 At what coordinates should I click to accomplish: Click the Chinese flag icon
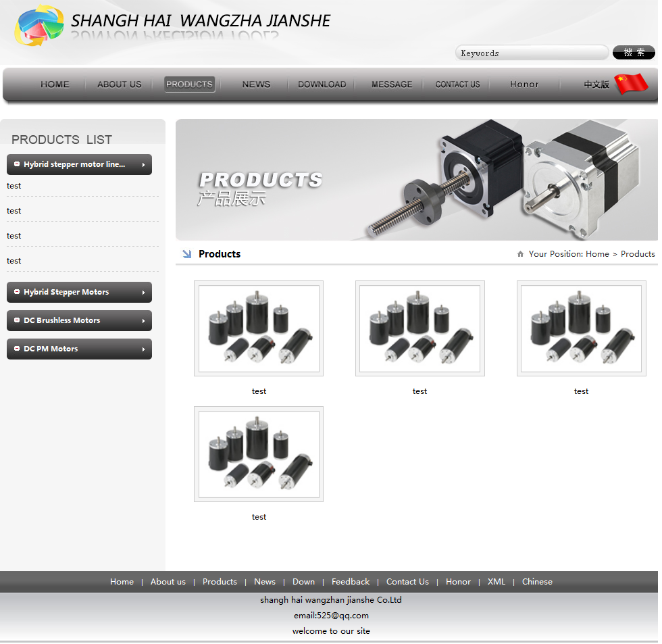point(631,84)
